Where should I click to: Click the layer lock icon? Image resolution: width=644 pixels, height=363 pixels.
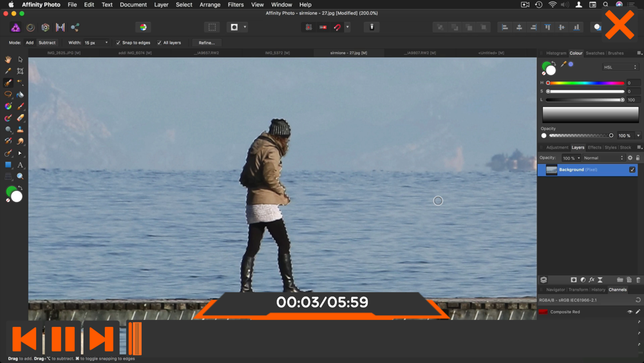638,158
